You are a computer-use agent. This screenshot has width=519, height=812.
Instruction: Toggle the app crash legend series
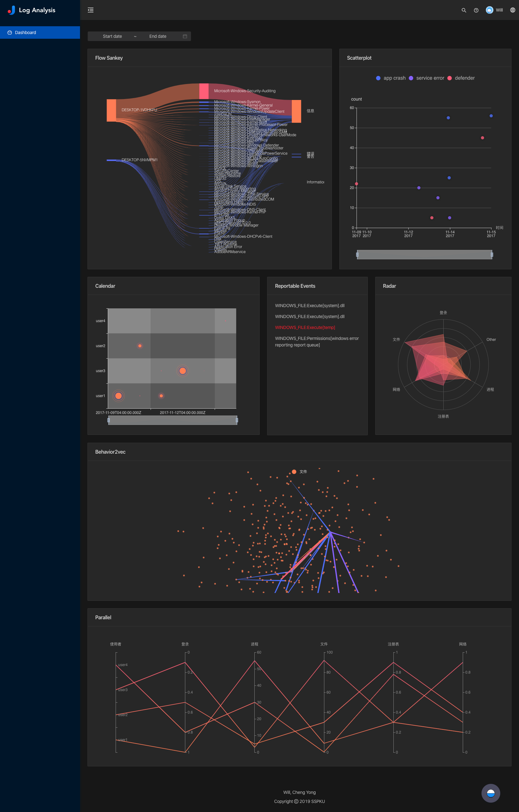391,78
